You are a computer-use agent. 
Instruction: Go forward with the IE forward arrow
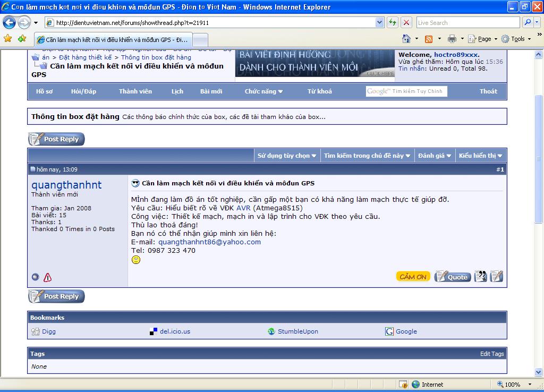24,23
